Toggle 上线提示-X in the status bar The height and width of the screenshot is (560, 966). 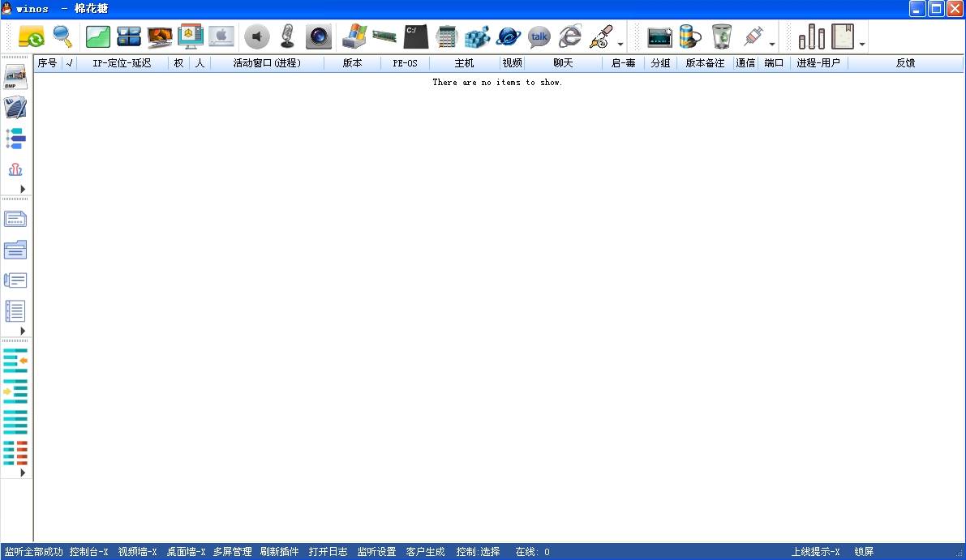tap(815, 552)
